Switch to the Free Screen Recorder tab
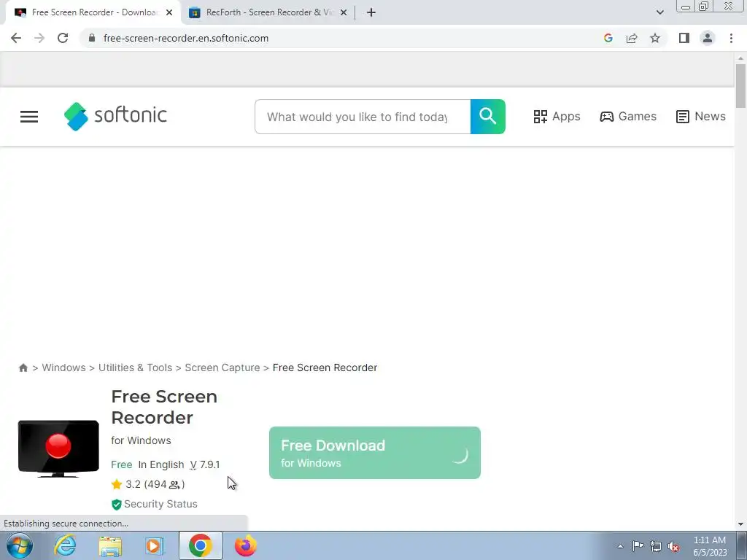 [x=93, y=12]
